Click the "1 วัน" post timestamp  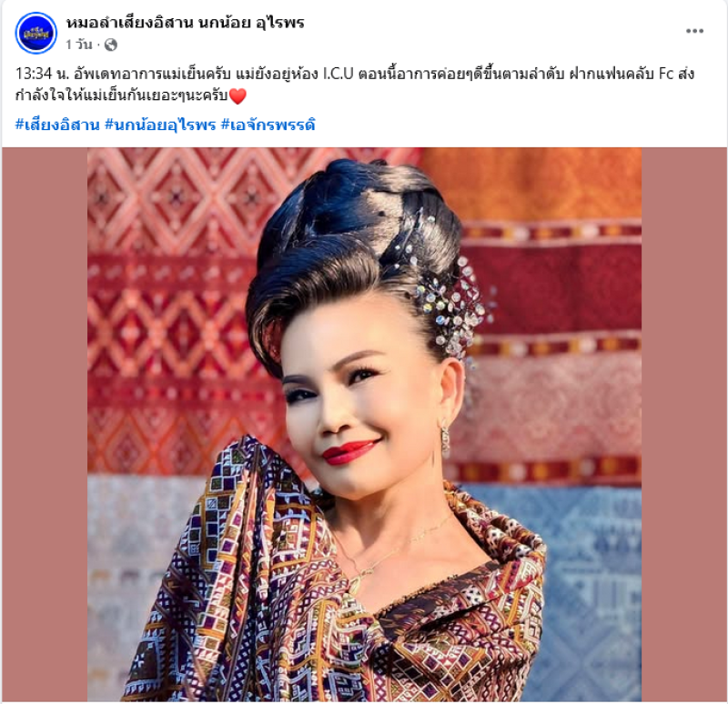point(79,45)
